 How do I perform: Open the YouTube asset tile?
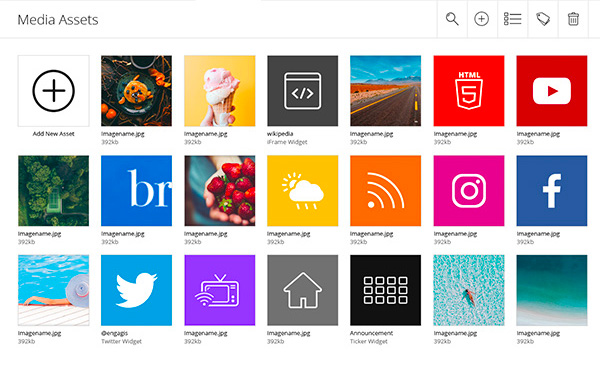point(552,91)
